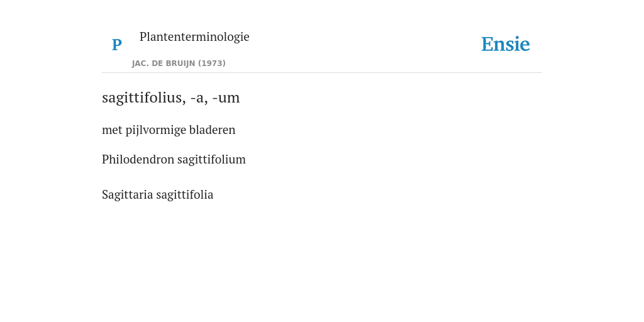Click the horizontal divider under the header
This screenshot has width=644, height=322.
322,73
